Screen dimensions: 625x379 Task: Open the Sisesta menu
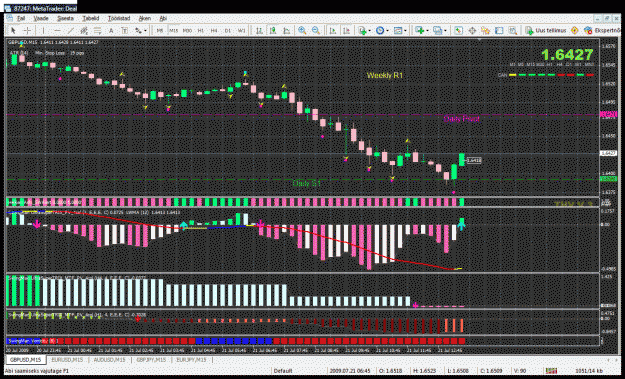[65, 18]
